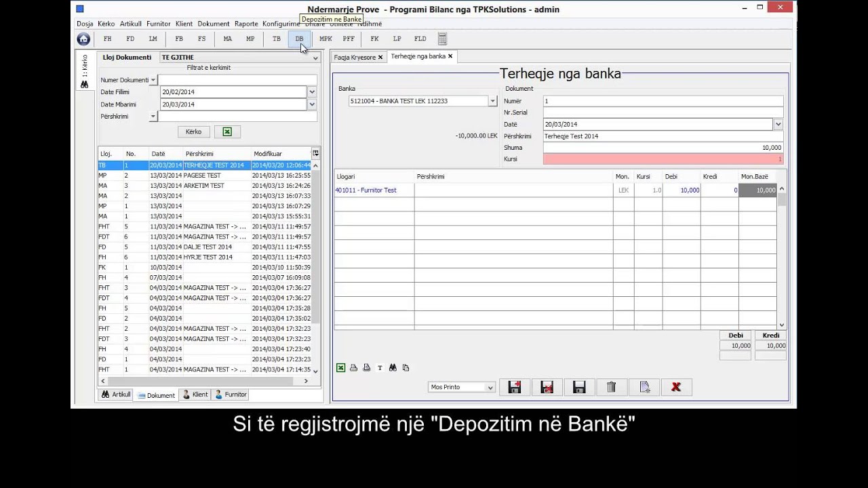This screenshot has width=868, height=488.
Task: Select the DALJE TEST 2014 row
Action: coord(204,247)
